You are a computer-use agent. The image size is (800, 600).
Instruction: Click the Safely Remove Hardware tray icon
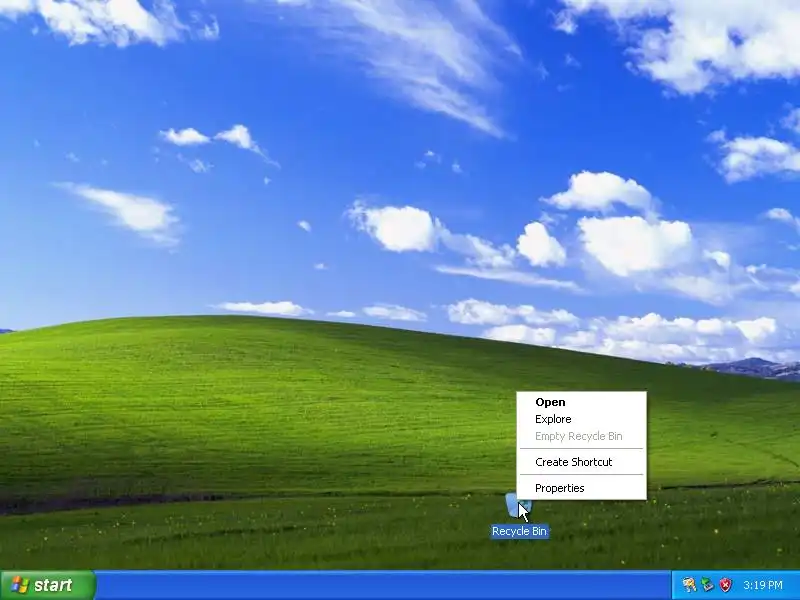[x=707, y=585]
